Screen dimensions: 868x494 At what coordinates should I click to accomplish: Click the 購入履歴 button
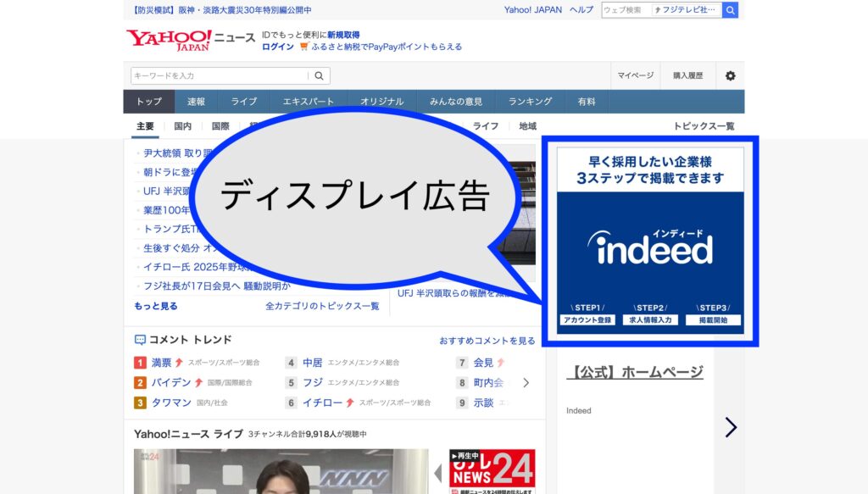(688, 75)
